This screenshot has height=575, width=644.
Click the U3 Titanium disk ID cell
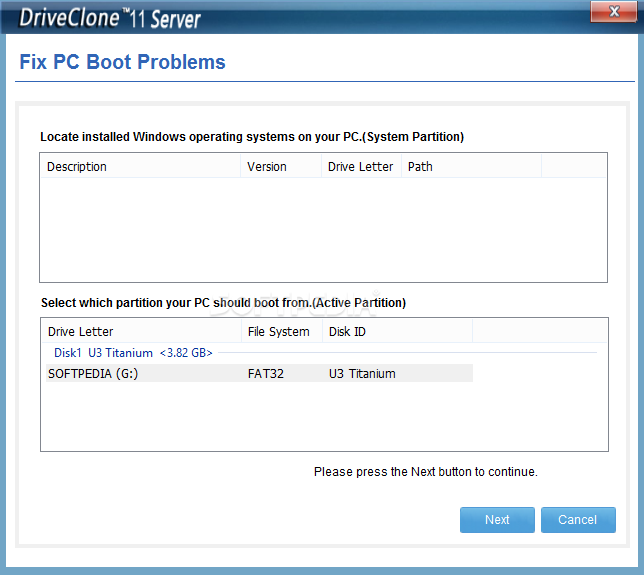coord(362,373)
